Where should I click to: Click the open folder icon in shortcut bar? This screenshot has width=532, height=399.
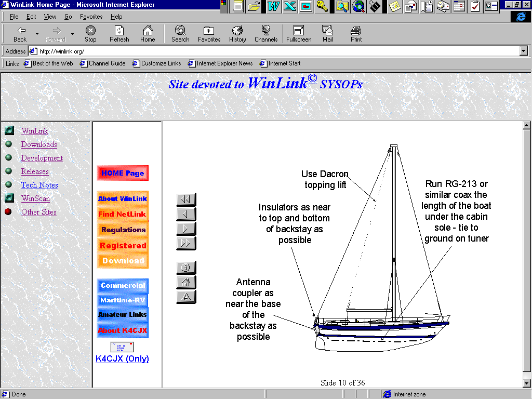[x=254, y=6]
